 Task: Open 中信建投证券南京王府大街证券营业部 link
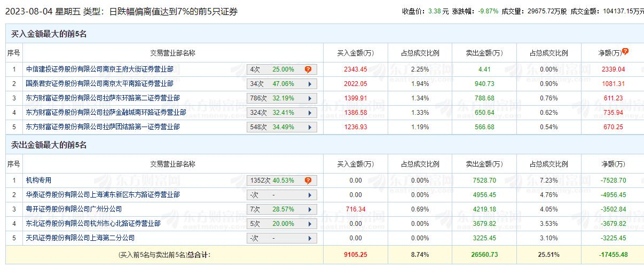pos(99,69)
